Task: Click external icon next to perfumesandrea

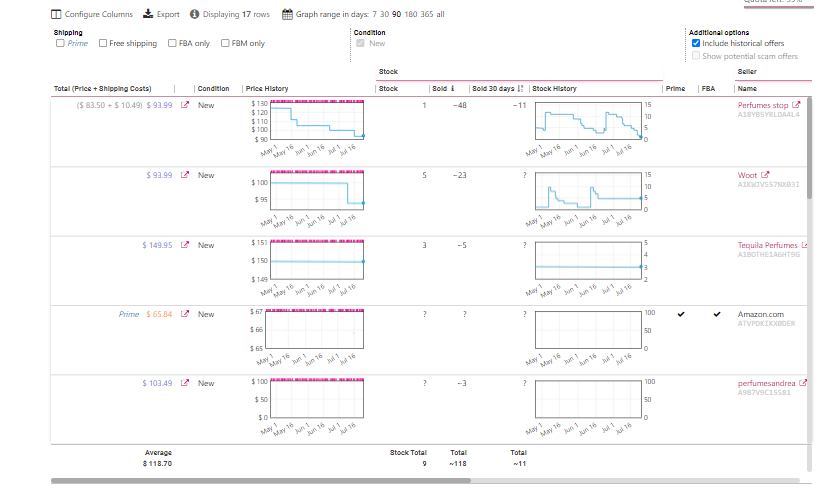Action: (x=803, y=383)
